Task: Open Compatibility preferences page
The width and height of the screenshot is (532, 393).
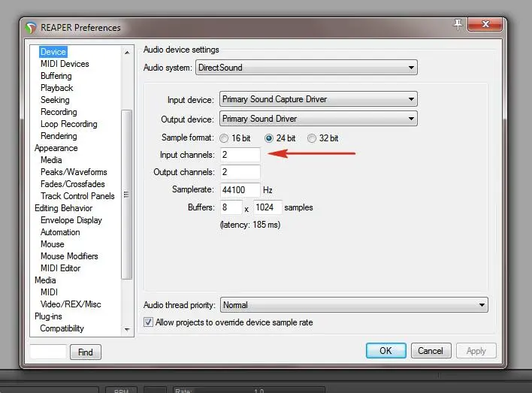Action: pyautogui.click(x=62, y=328)
